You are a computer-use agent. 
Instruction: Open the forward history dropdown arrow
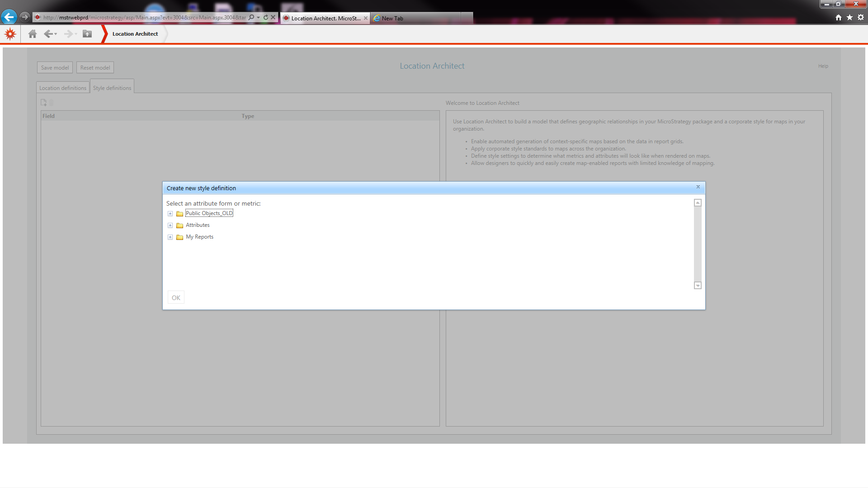pyautogui.click(x=76, y=34)
